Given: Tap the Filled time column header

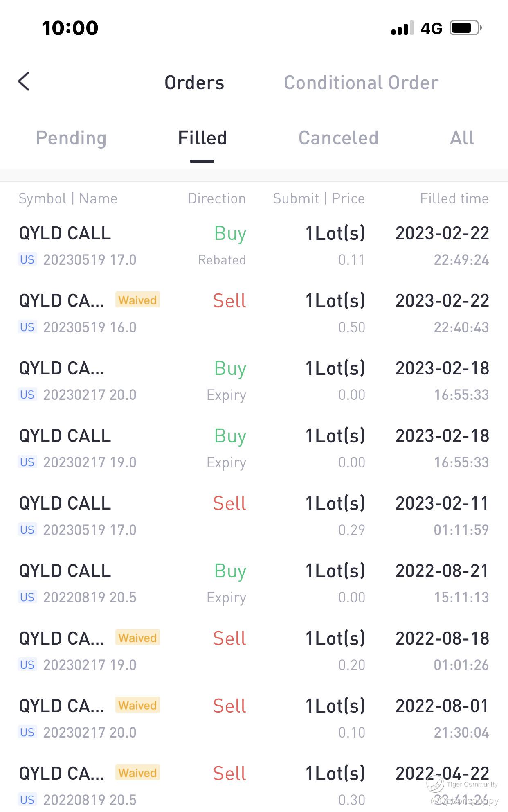Looking at the screenshot, I should (x=454, y=198).
